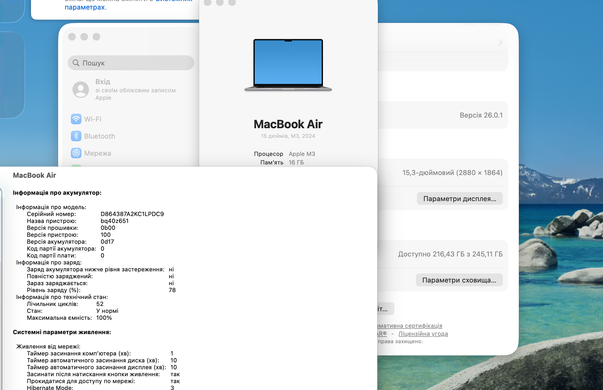
Task: Click Зараз заряджається row
Action: point(100,283)
